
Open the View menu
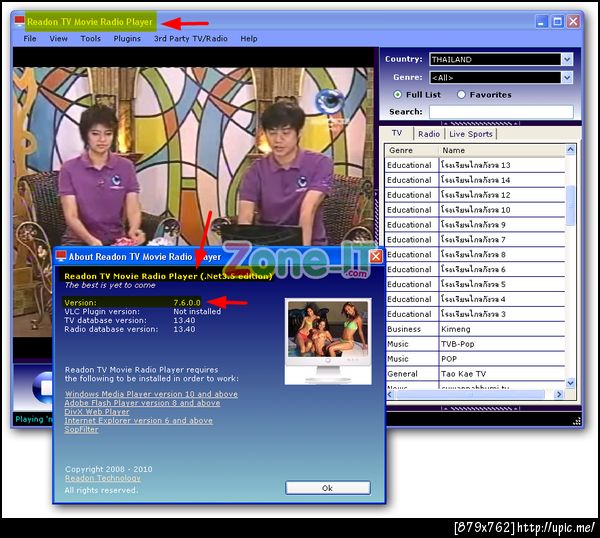(x=58, y=39)
